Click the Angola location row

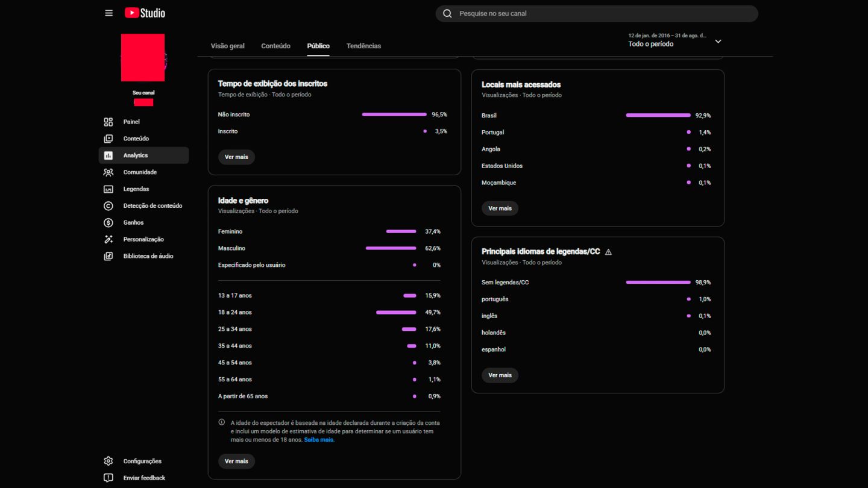(x=596, y=149)
